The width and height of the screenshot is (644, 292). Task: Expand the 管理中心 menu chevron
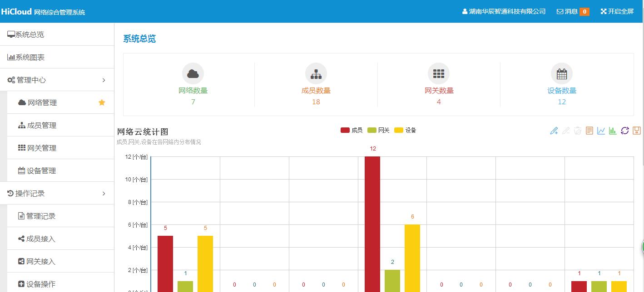click(x=104, y=80)
